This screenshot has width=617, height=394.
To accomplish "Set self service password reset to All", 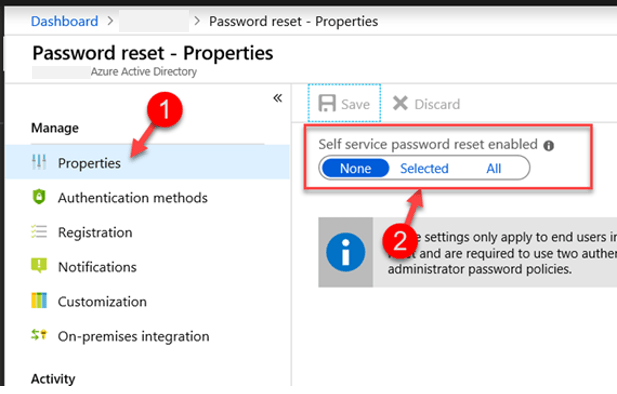I will click(493, 168).
